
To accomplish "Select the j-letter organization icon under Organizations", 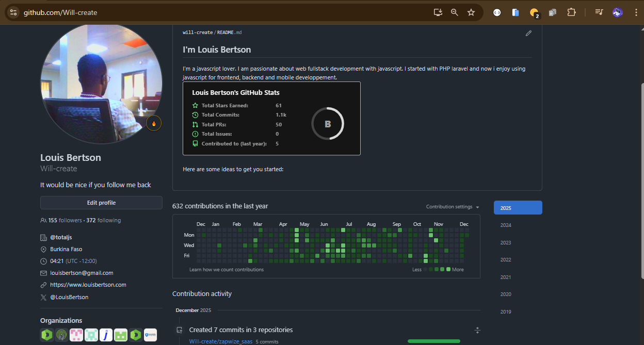I will [x=106, y=335].
